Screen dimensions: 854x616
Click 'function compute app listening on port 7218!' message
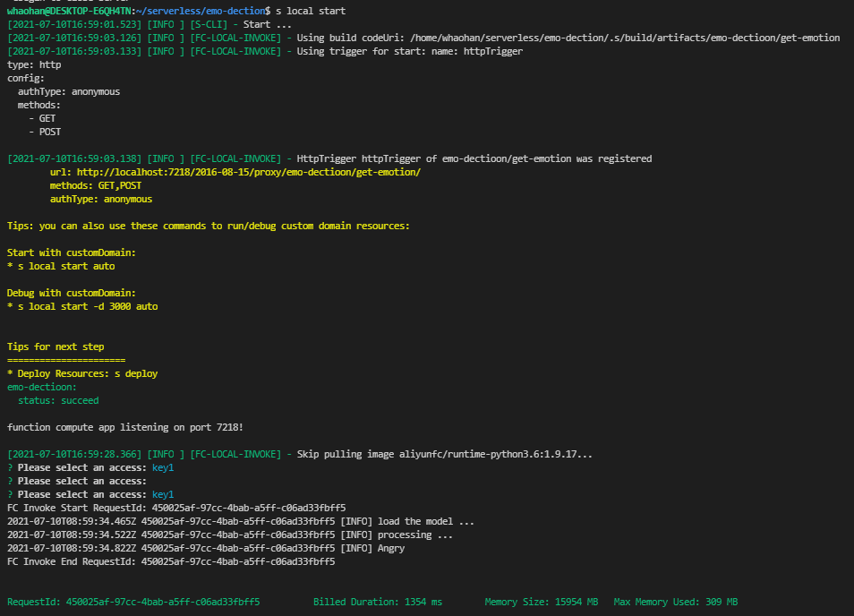pos(125,427)
